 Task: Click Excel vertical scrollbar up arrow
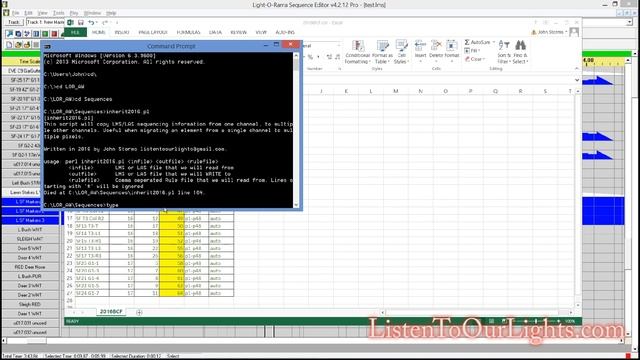pos(578,91)
